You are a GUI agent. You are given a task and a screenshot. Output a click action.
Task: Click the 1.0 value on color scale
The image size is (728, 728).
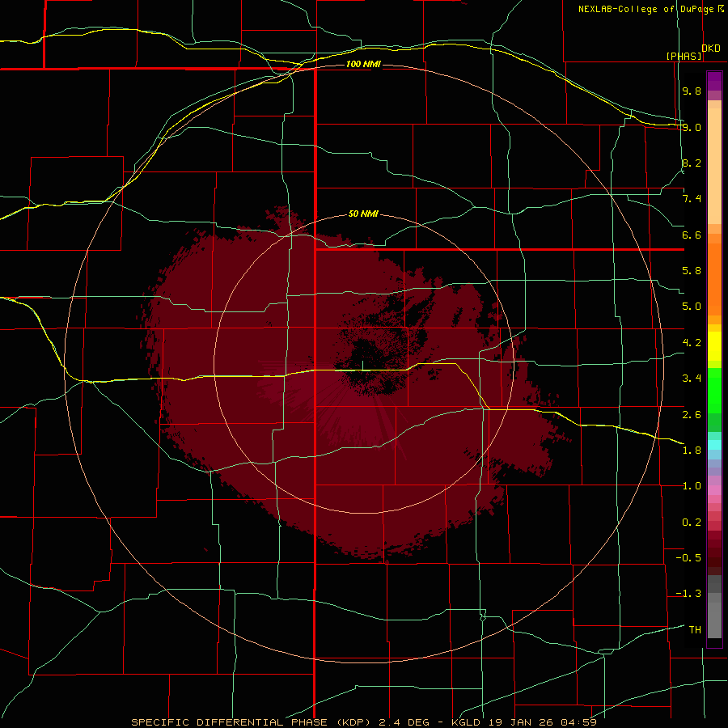692,486
